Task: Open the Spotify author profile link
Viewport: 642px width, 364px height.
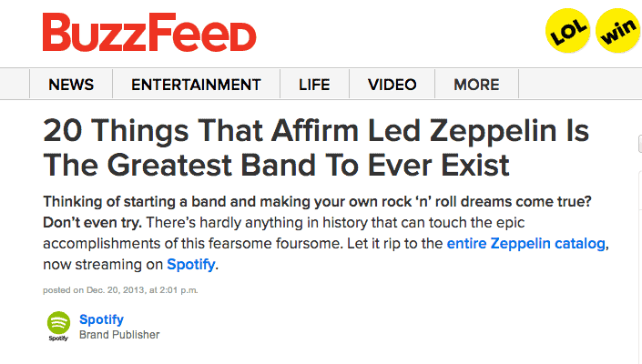Action: pos(101,319)
